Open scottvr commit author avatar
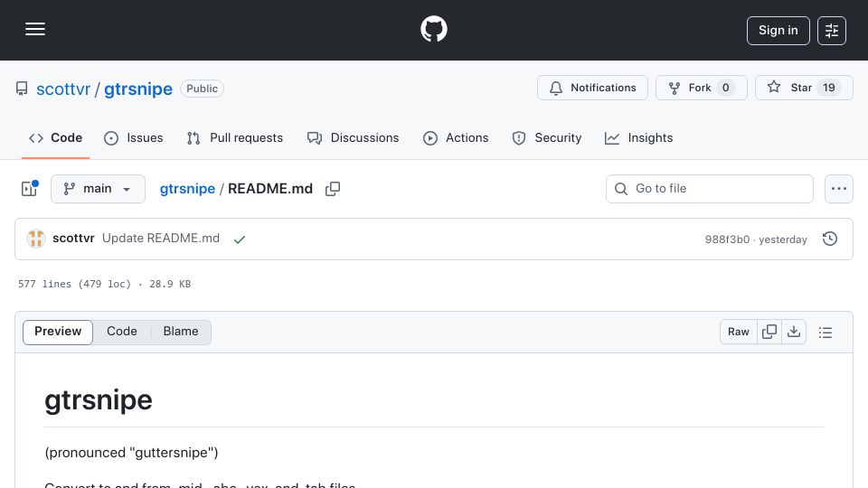 click(x=36, y=239)
